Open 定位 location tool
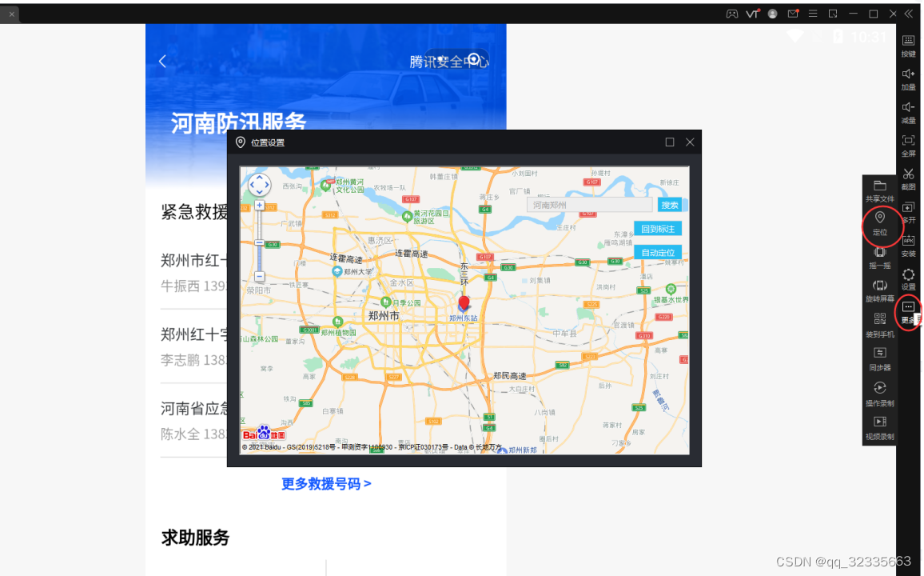The image size is (924, 576). click(x=880, y=225)
